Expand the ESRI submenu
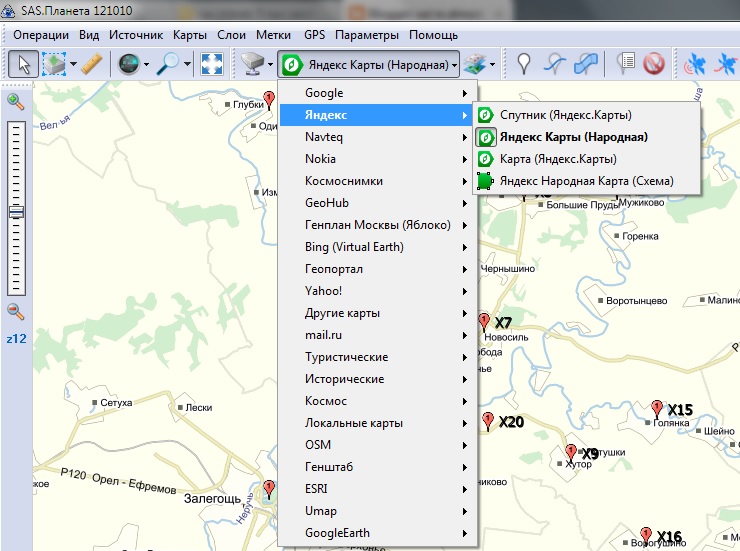The height and width of the screenshot is (551, 740). pos(378,489)
